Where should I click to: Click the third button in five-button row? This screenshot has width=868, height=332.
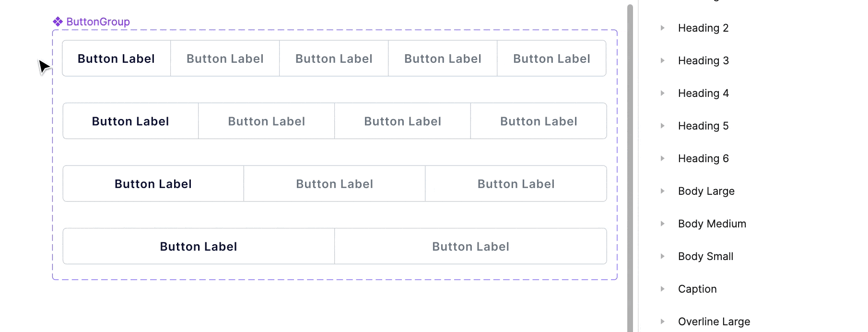(334, 59)
